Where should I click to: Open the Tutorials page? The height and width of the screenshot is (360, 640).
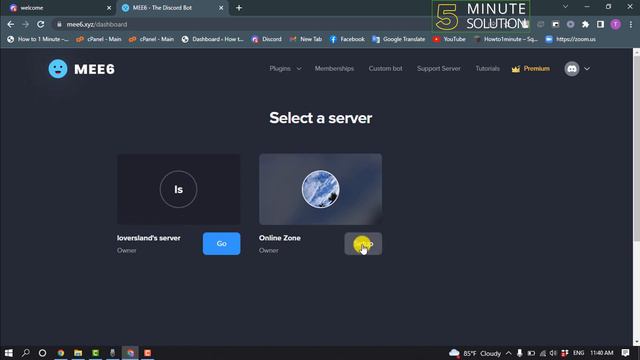487,69
